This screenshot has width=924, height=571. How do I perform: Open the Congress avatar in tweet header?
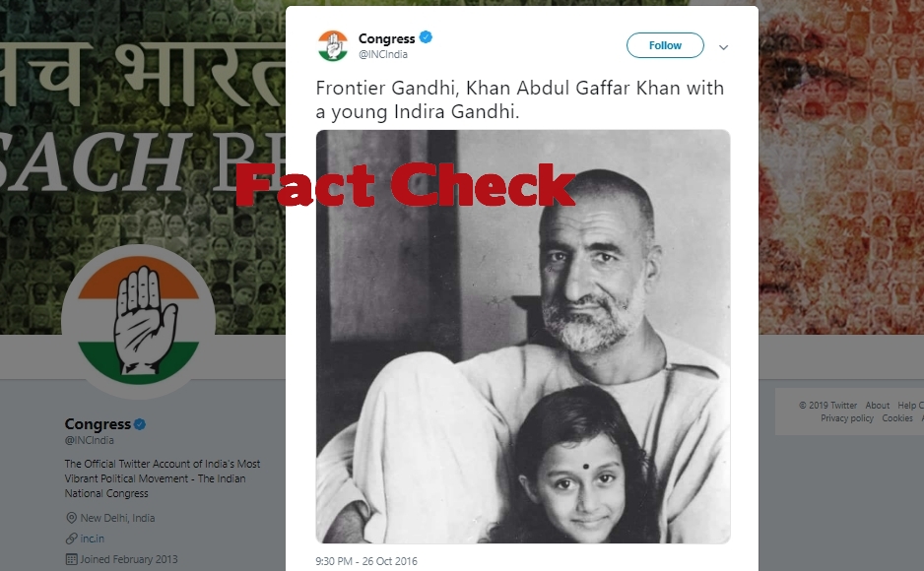(x=333, y=45)
